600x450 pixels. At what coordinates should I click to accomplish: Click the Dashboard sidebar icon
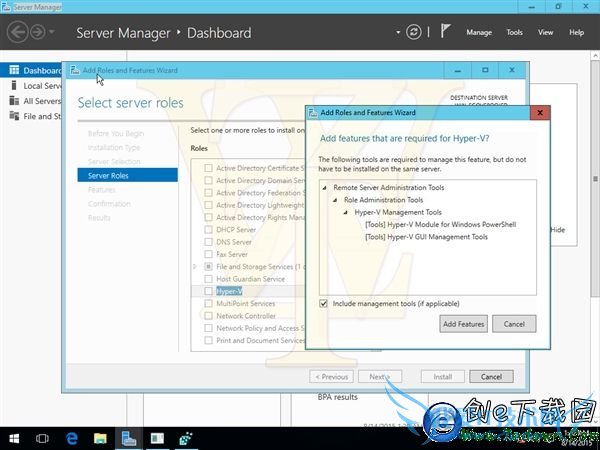pos(14,70)
